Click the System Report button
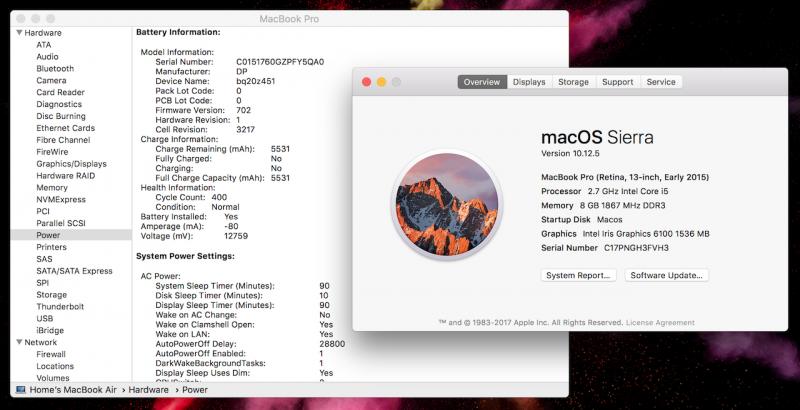This screenshot has width=800, height=410. pyautogui.click(x=579, y=275)
